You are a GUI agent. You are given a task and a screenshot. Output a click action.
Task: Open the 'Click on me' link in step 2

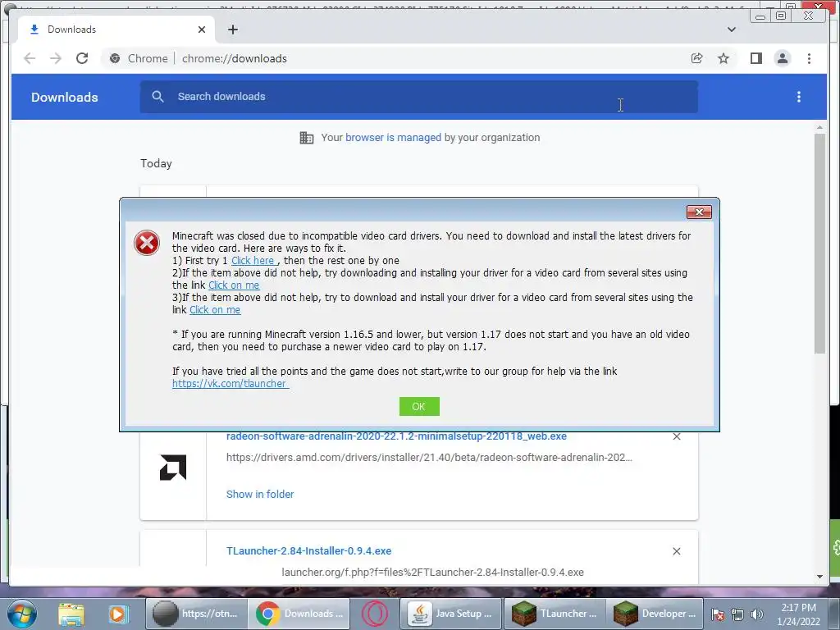[x=234, y=285]
